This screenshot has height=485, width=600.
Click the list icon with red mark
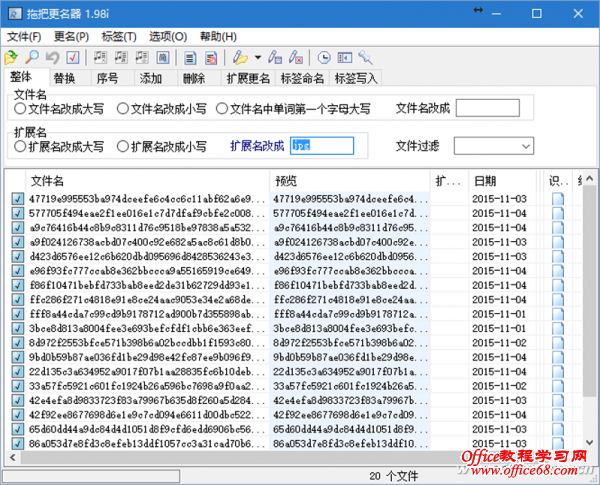(211, 58)
